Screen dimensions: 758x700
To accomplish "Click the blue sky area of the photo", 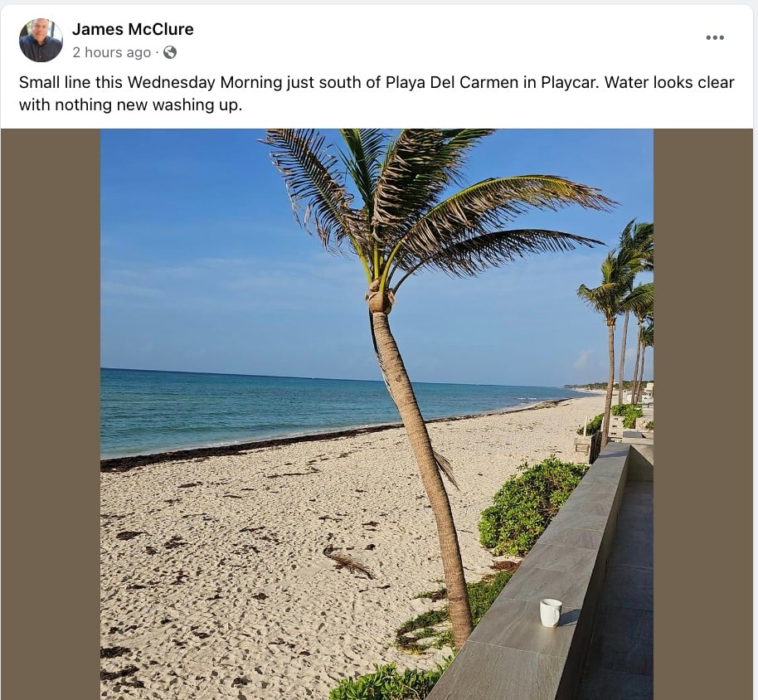I will click(x=207, y=249).
